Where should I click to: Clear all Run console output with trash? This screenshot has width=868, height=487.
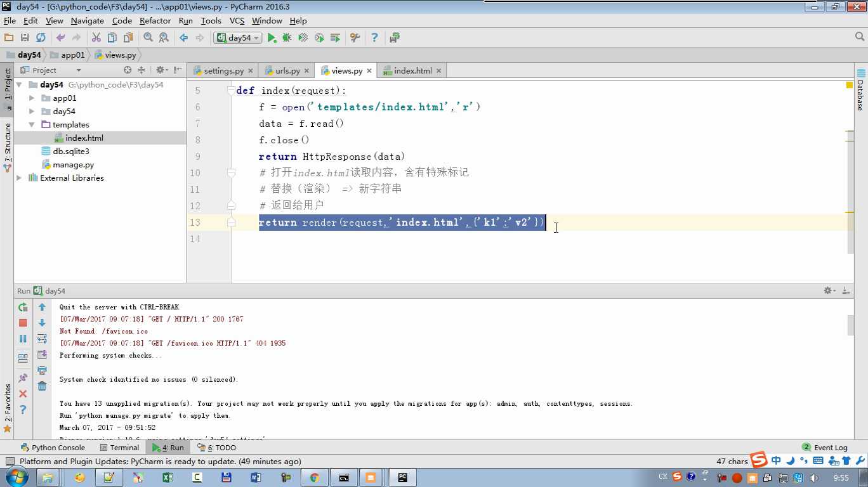coord(42,386)
